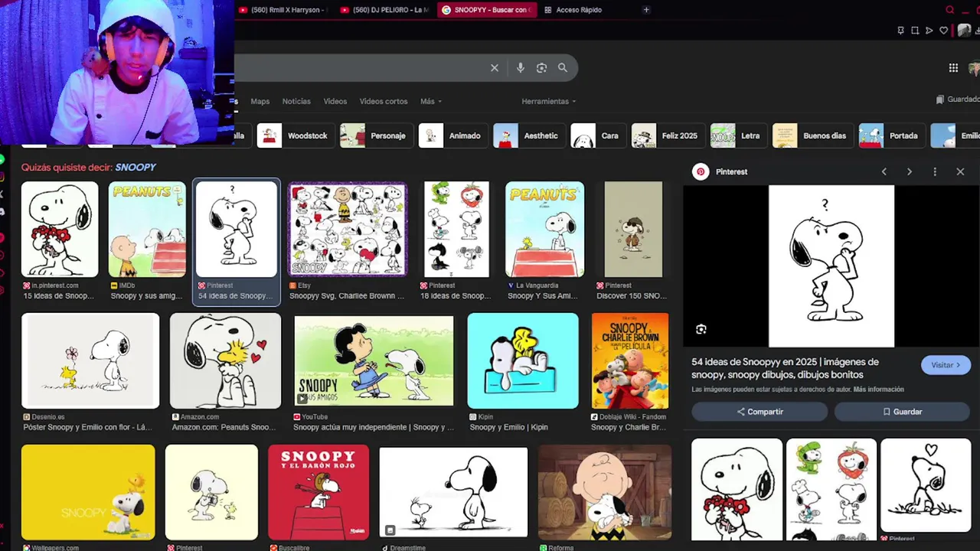Image resolution: width=980 pixels, height=551 pixels.
Task: Click the send flow arrow icon in the toolbar
Action: (929, 31)
